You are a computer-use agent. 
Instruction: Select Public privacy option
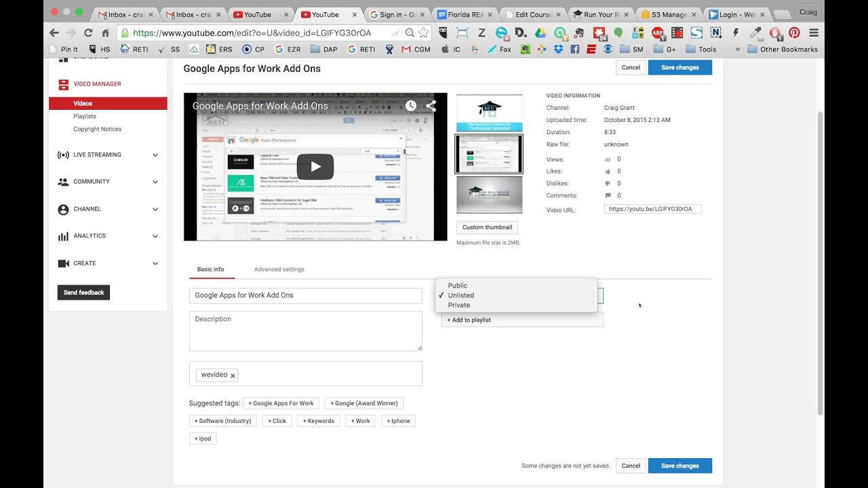click(x=458, y=285)
